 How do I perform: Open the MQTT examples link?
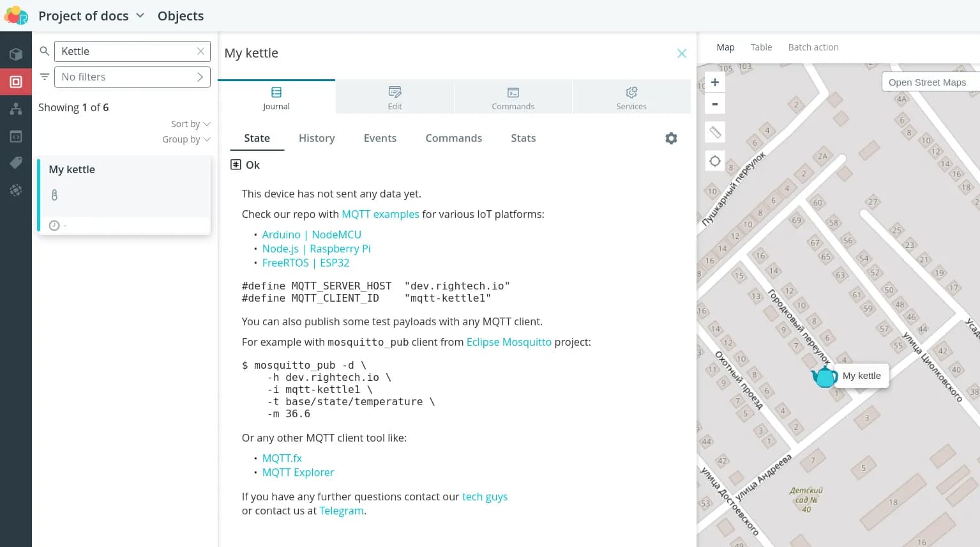pyautogui.click(x=380, y=214)
